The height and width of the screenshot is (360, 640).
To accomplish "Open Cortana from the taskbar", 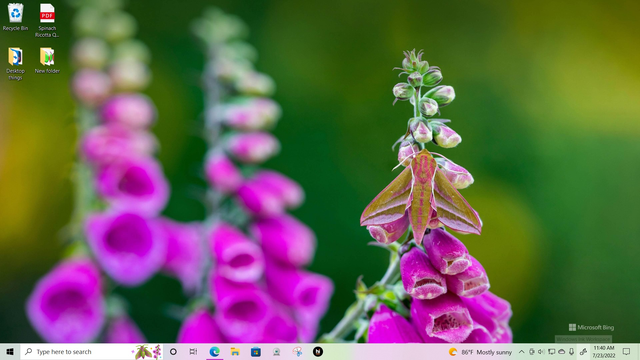I will point(173,351).
